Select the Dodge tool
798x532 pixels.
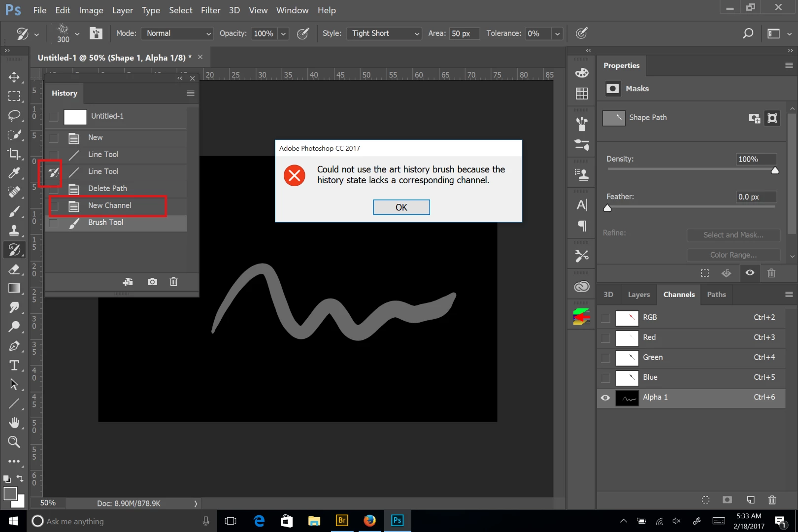[x=14, y=327]
